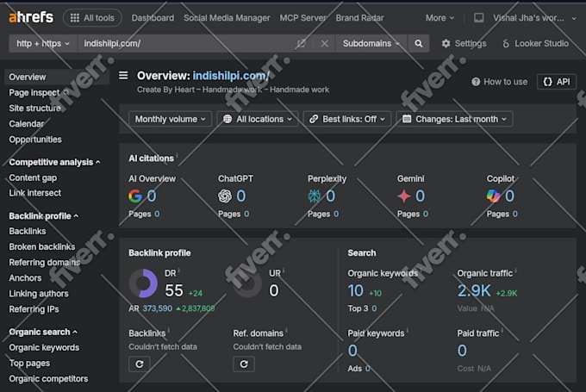Click the UR value 0
Viewport: 586px width, 392px height.
[x=273, y=290]
